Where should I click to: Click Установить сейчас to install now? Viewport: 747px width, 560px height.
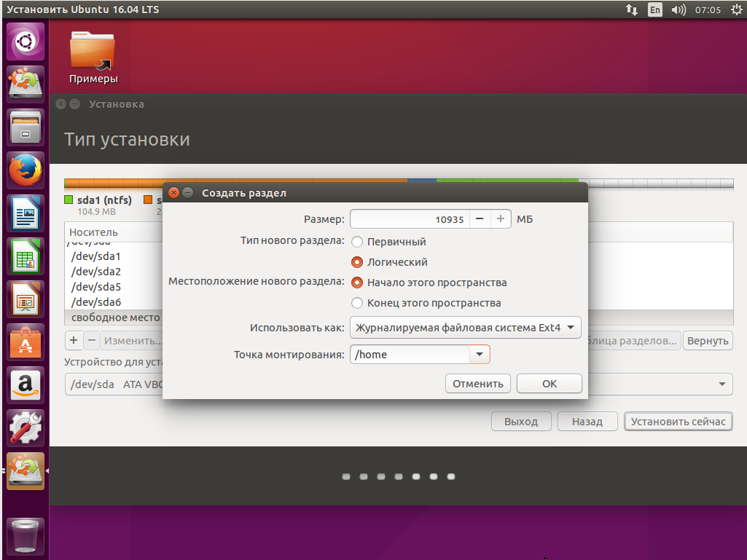678,422
